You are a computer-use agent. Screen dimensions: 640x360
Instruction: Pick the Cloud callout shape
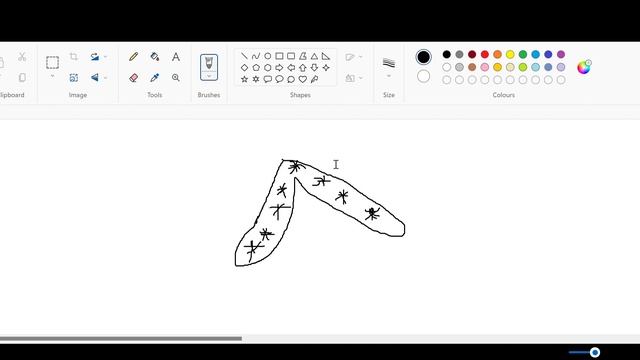(x=291, y=79)
